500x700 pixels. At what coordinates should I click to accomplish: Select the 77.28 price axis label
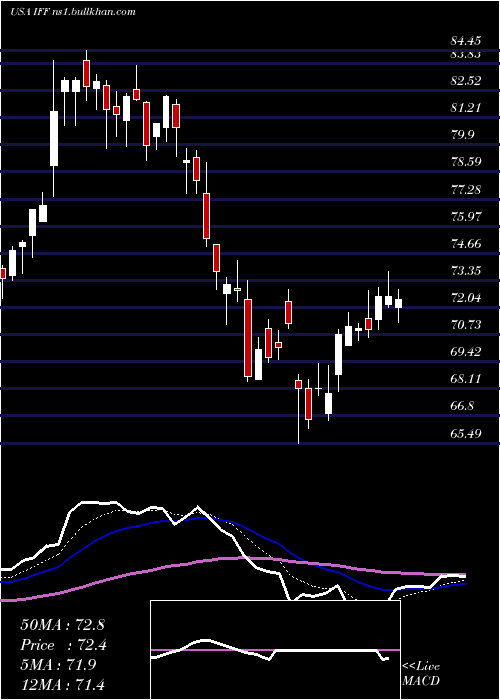(x=466, y=189)
